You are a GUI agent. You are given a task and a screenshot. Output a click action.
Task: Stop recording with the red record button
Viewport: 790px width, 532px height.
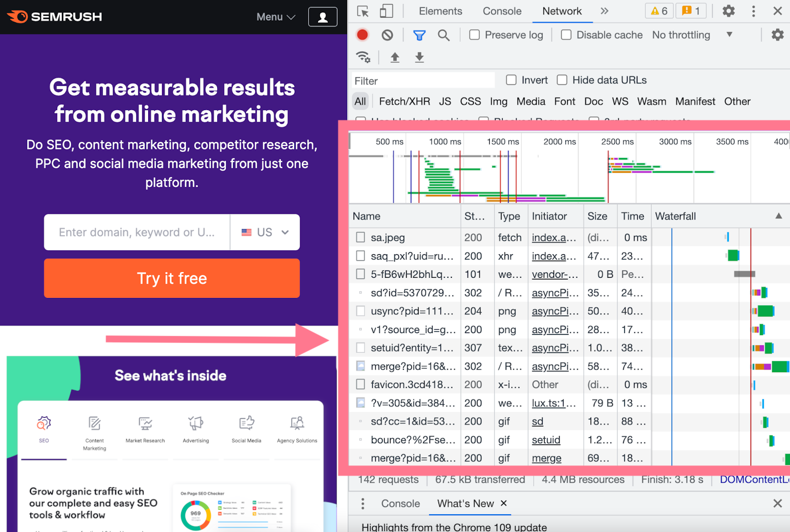coord(362,35)
